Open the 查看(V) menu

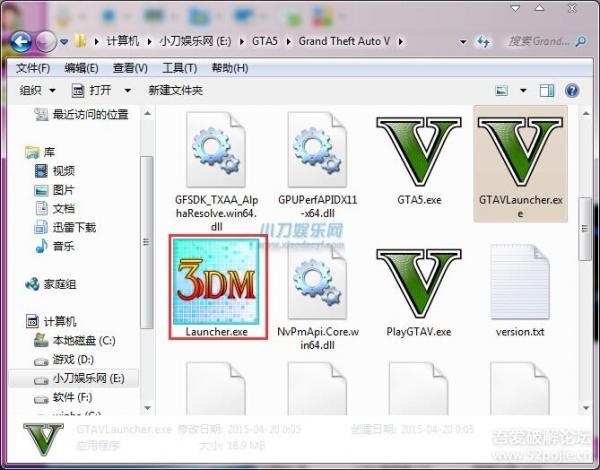(x=130, y=68)
